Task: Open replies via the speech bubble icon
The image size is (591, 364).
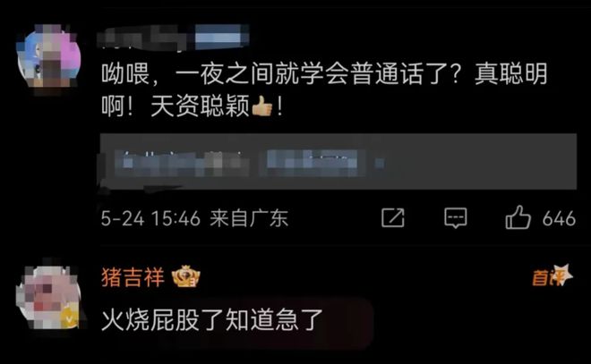Action: pos(456,218)
